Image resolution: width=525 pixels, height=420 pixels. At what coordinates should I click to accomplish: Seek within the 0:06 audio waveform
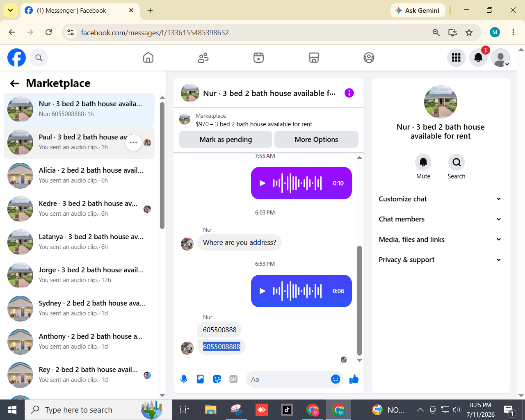tap(297, 291)
